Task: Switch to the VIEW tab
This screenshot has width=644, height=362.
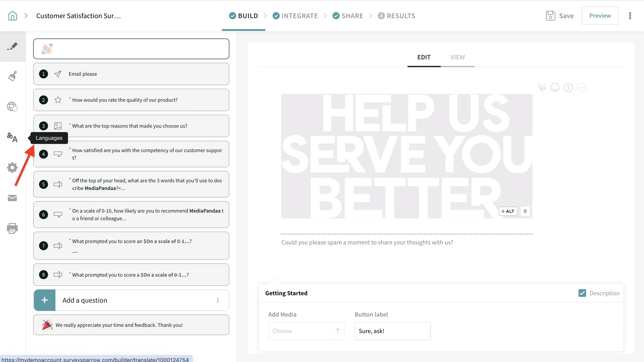Action: pos(457,57)
